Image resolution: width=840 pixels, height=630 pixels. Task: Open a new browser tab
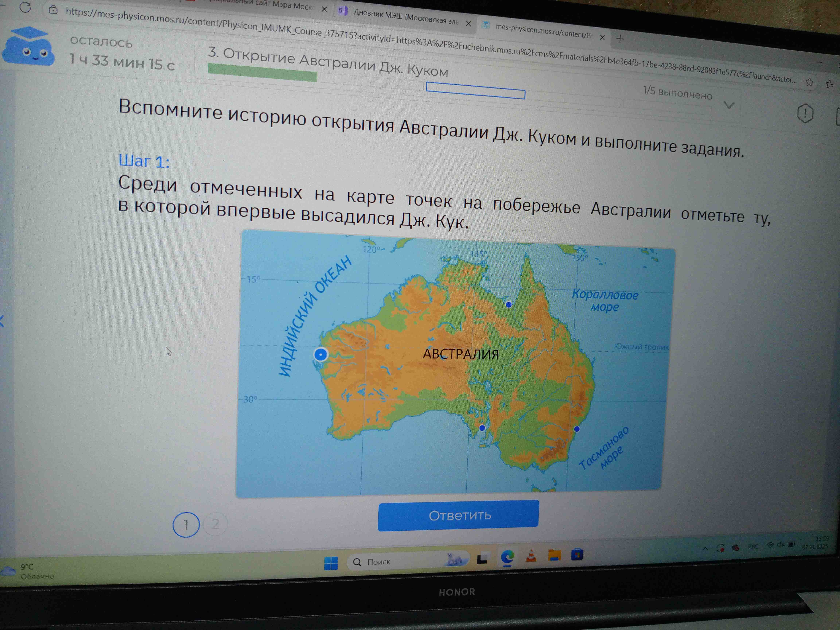620,38
